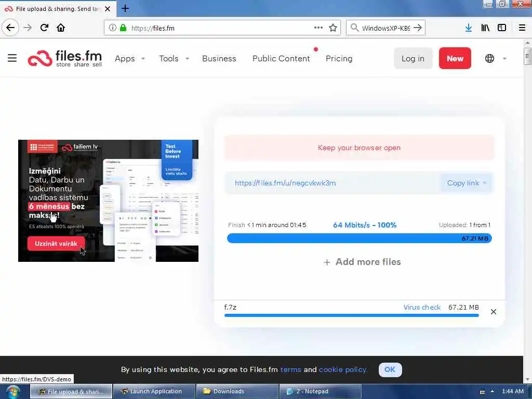Switch to Launch Application taskbar item

pyautogui.click(x=154, y=391)
